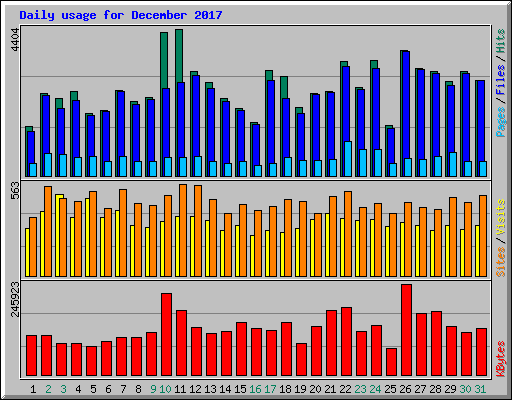
Task: Click the blue files bar for day 16
Action: click(x=256, y=145)
